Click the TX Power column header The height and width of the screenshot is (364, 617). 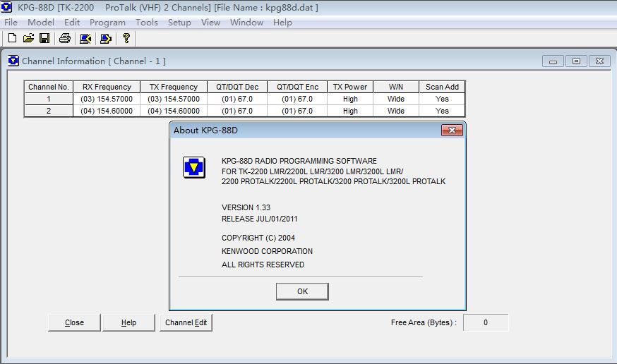tap(350, 87)
